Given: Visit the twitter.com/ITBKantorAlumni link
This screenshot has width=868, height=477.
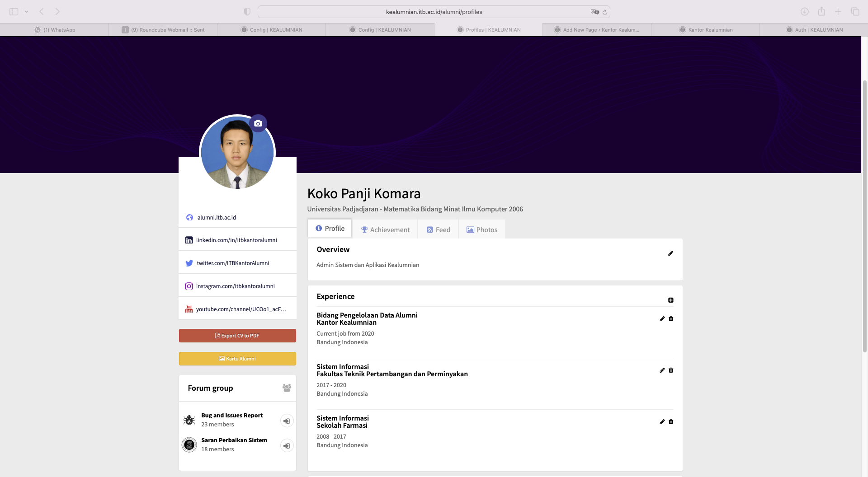Looking at the screenshot, I should (233, 263).
